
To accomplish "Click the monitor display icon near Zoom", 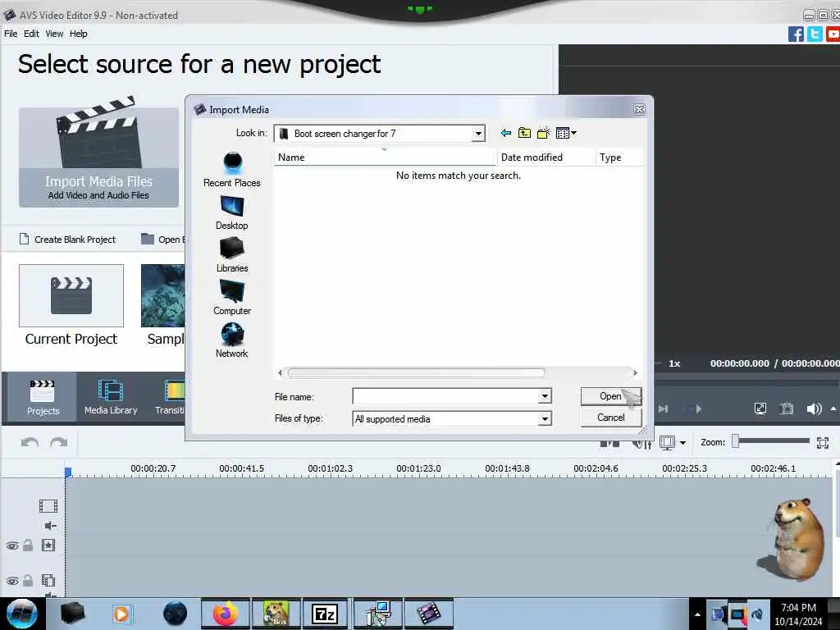I will (668, 442).
